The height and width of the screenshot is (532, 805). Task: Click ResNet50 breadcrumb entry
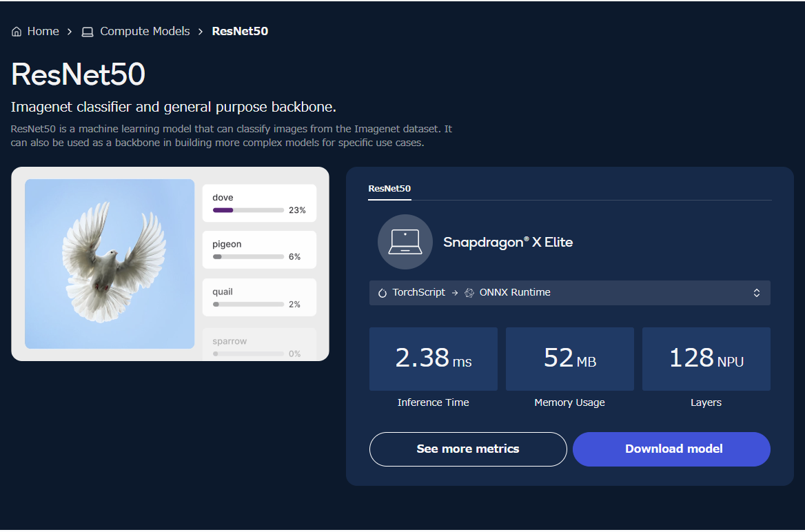coord(240,31)
